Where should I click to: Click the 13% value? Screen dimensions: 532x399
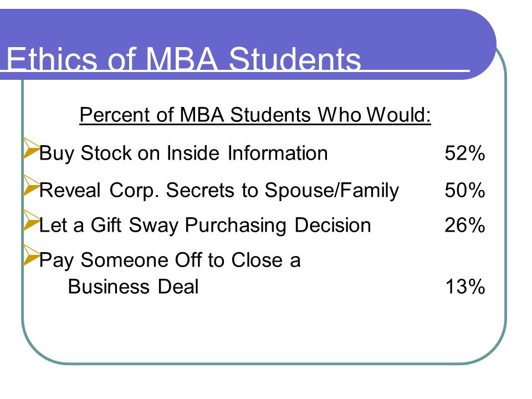pos(465,287)
